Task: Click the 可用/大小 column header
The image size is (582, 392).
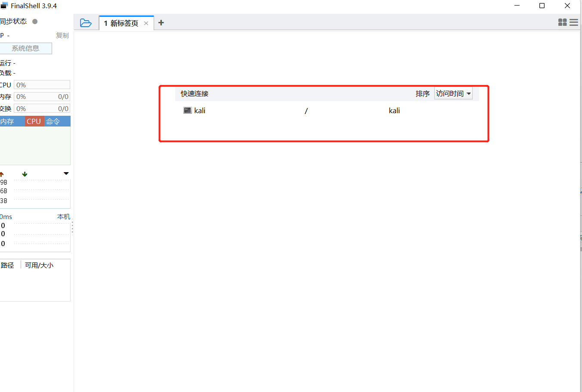Action: (39, 265)
